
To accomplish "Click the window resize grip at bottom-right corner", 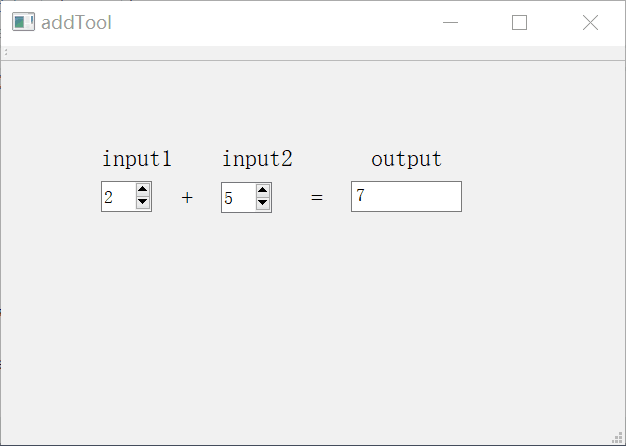I will (x=617, y=438).
